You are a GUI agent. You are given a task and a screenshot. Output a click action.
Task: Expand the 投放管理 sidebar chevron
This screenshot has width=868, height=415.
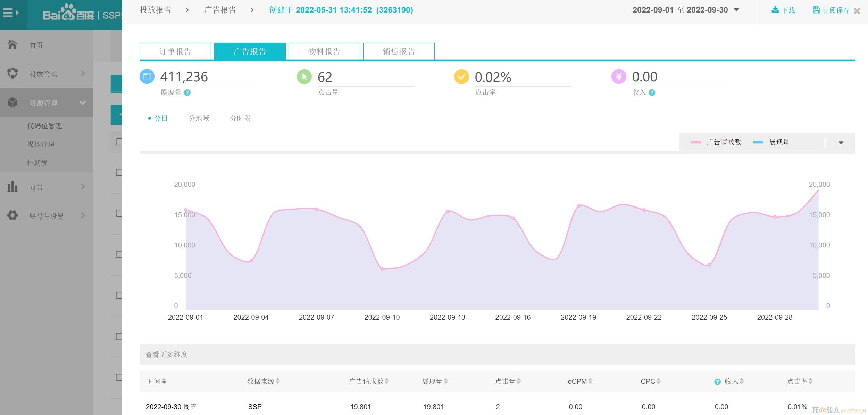tap(83, 73)
